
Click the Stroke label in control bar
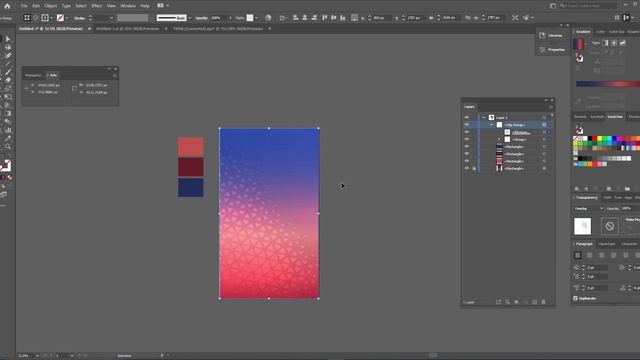tap(80, 18)
